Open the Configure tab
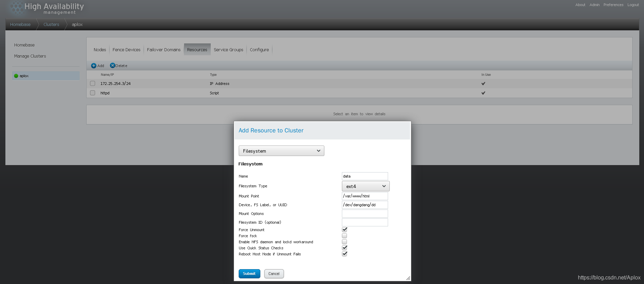 click(259, 50)
